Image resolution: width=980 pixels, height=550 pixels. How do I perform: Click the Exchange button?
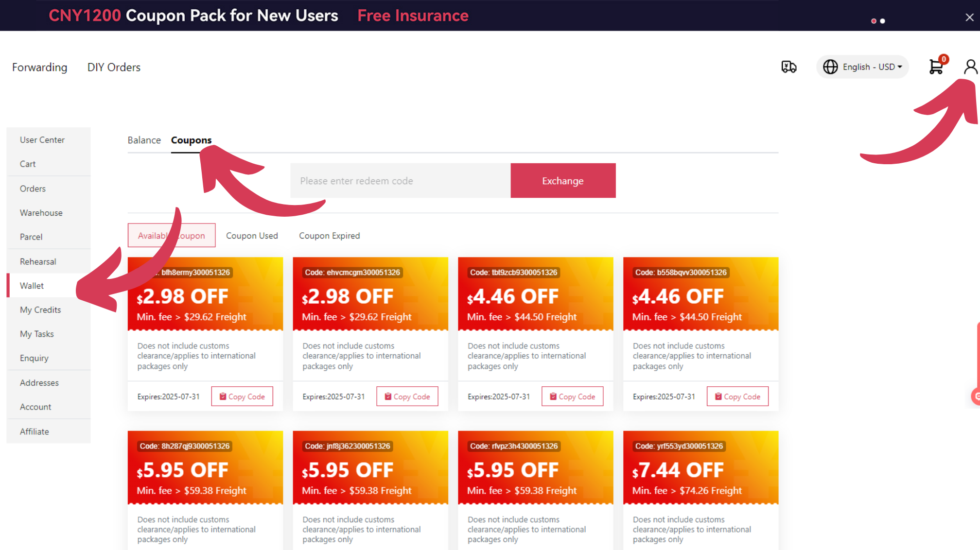click(x=563, y=181)
